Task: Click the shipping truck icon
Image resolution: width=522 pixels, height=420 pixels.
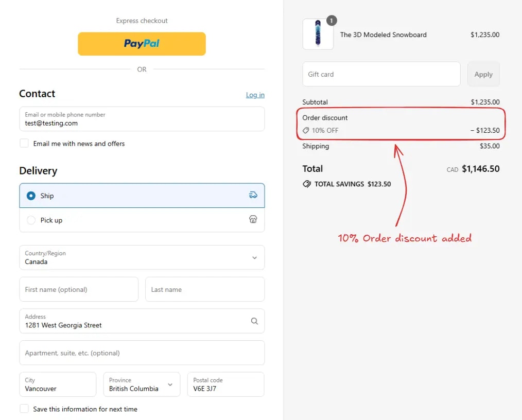Action: point(253,195)
